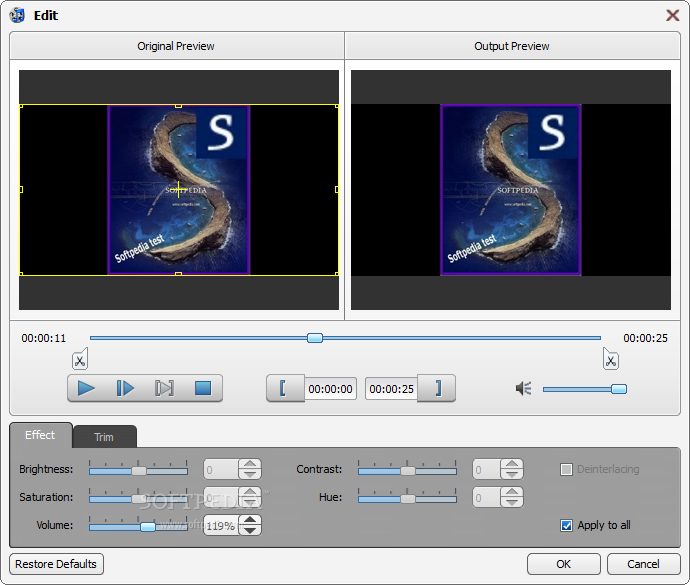
Task: Click Restore Defaults button
Action: coord(56,564)
